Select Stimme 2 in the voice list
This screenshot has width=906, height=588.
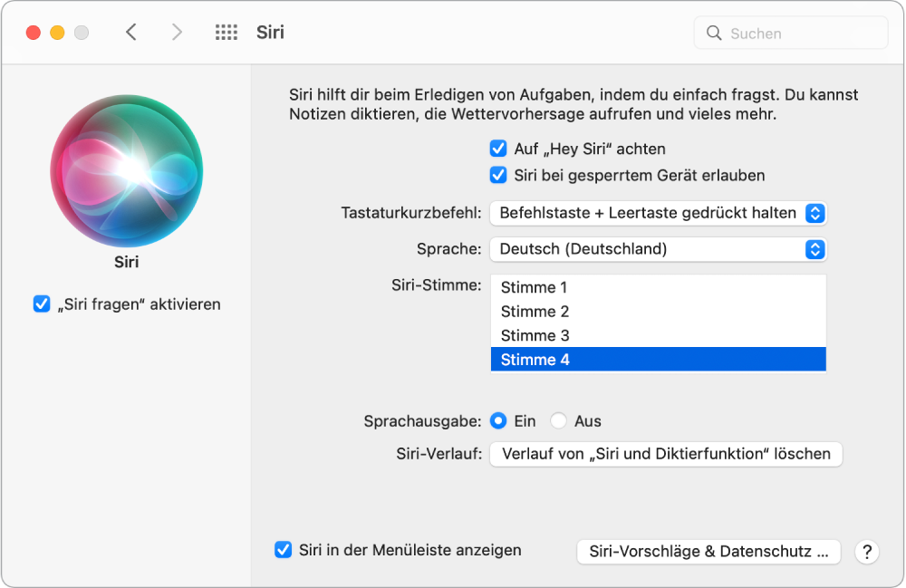(x=534, y=310)
